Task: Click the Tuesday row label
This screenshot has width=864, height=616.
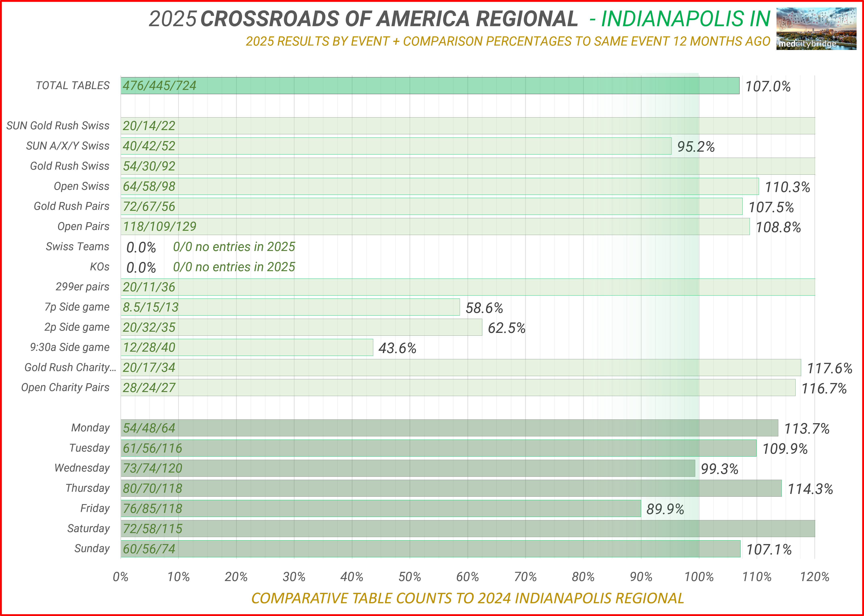Action: [x=89, y=448]
